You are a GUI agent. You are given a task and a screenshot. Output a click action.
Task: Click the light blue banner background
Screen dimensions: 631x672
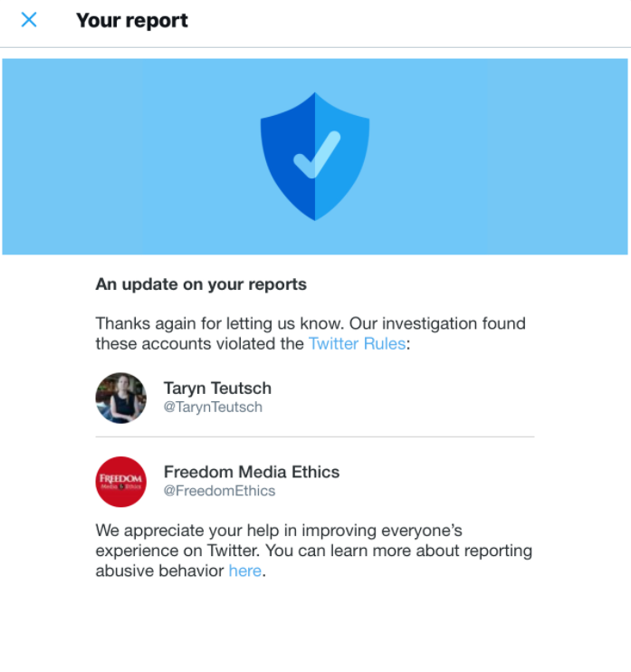[109, 154]
